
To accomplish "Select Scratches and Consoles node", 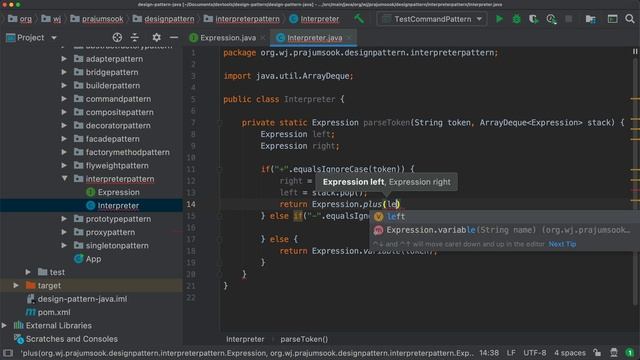I will coord(71,339).
